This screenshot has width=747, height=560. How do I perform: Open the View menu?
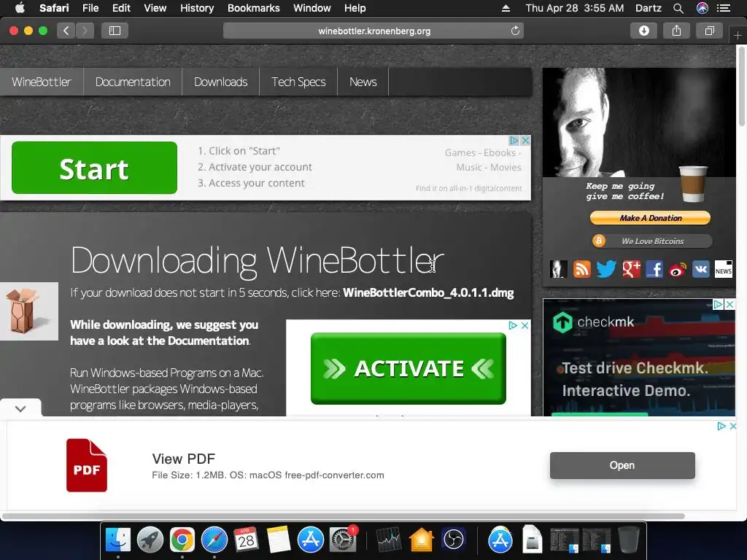pos(155,8)
